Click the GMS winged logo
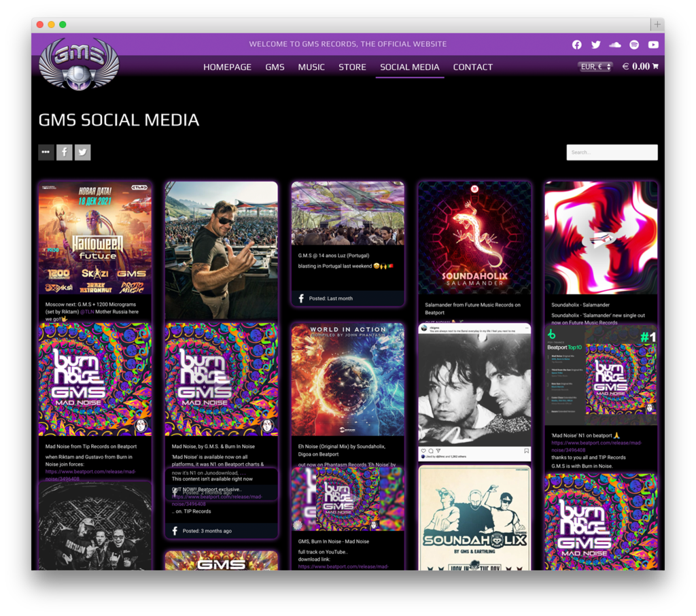 coord(79,63)
